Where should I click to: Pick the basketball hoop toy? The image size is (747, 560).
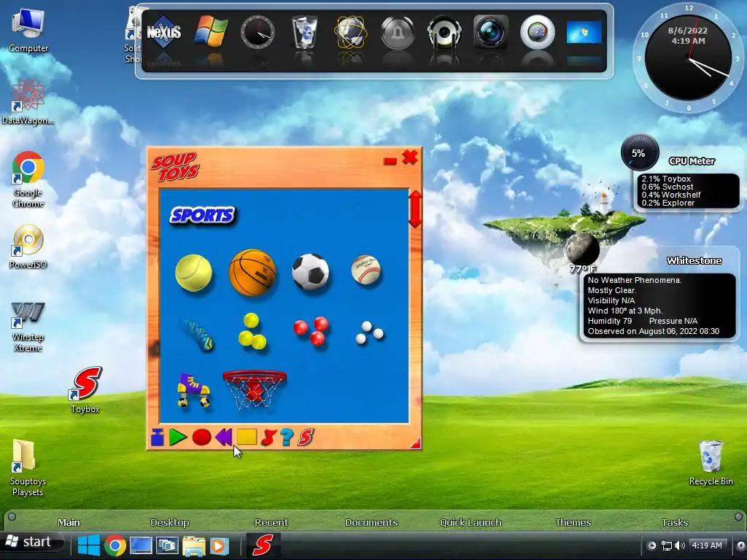pos(255,389)
